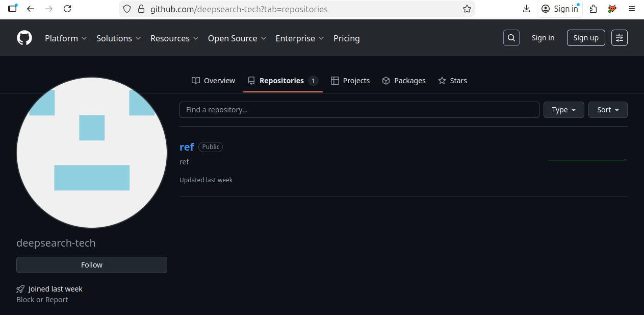
Task: Go back to previous page
Action: (x=31, y=9)
